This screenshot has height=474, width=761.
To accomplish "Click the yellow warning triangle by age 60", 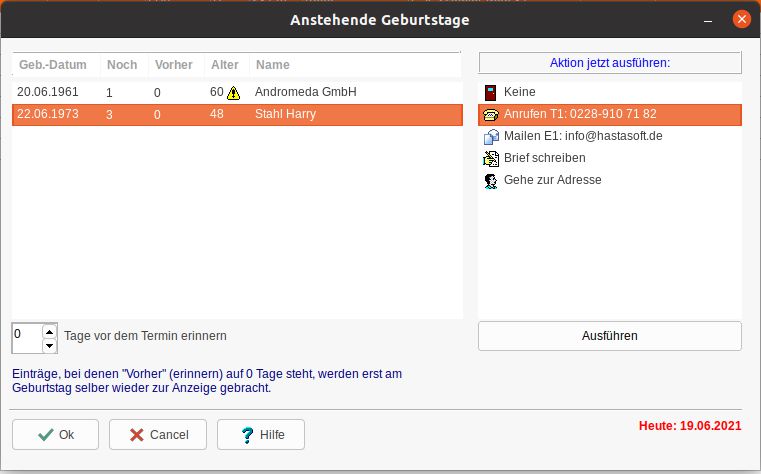I will (x=233, y=93).
